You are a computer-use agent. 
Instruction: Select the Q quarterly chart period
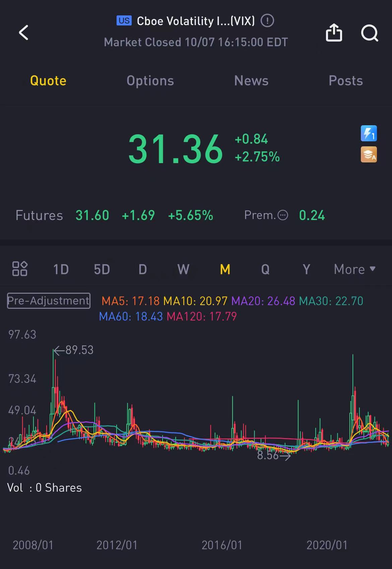(x=265, y=269)
